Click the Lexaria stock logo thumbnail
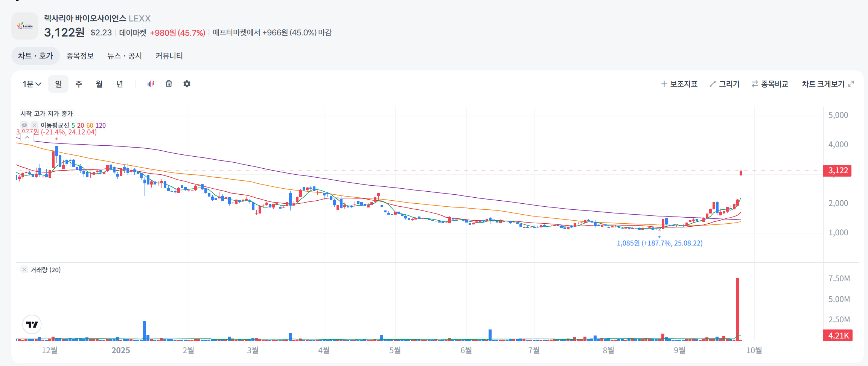This screenshot has width=868, height=366. (x=25, y=26)
